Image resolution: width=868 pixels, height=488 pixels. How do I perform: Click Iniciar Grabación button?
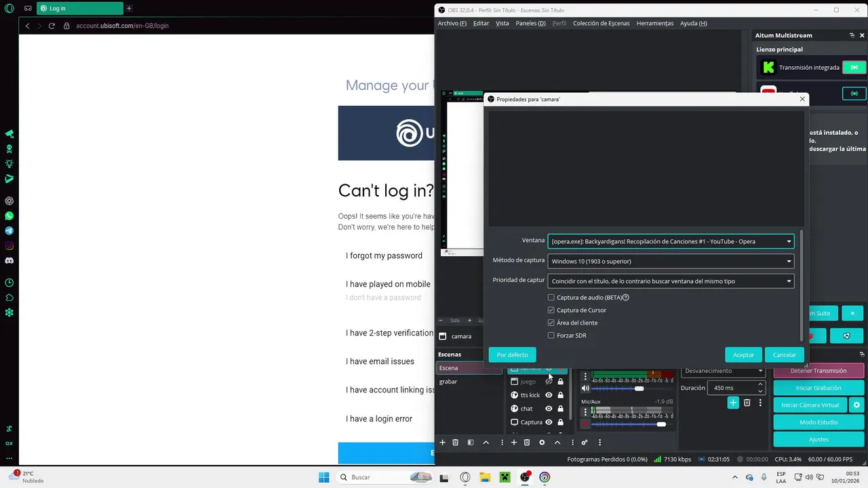point(818,388)
